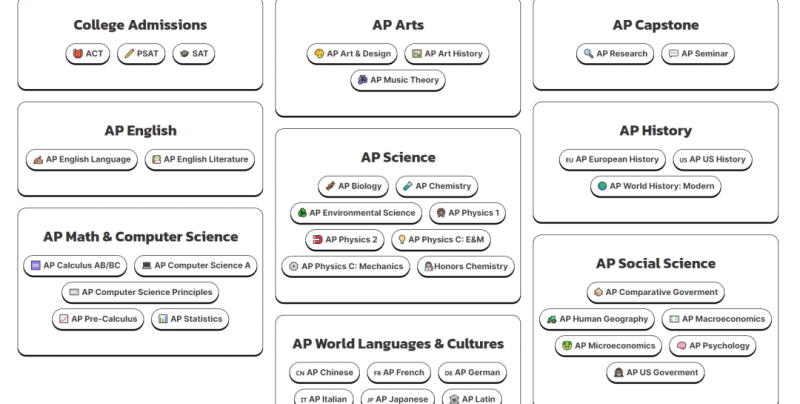Click the AP Macroeconomics banknote icon
The width and height of the screenshot is (800, 404).
[x=674, y=319]
